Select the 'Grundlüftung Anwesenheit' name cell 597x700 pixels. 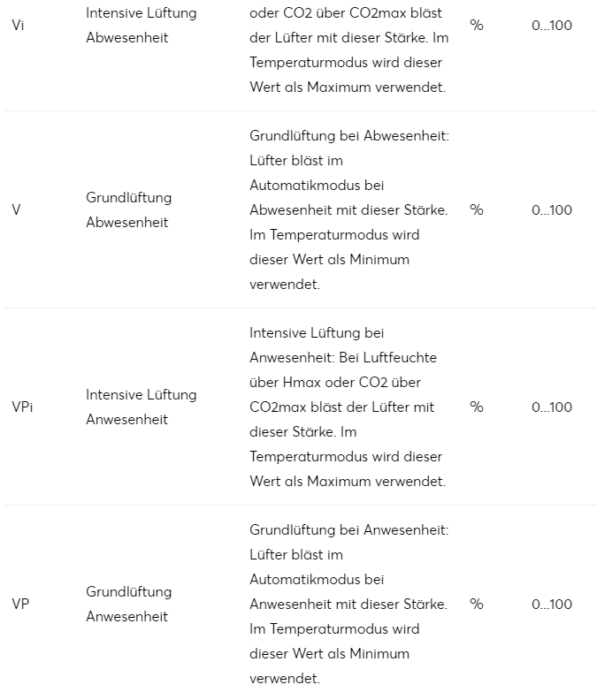click(128, 605)
